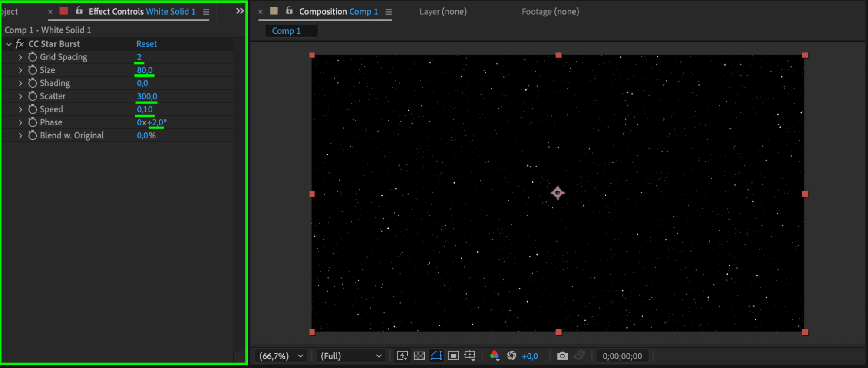This screenshot has height=368, width=868.
Task: Collapse the CC Star Burst effect
Action: click(x=9, y=44)
